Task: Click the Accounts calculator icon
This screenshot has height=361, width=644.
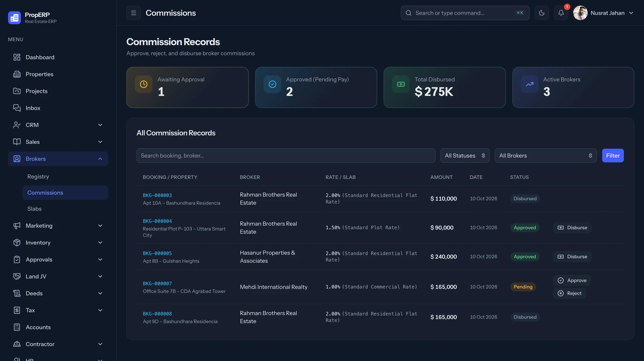Action: click(x=17, y=327)
